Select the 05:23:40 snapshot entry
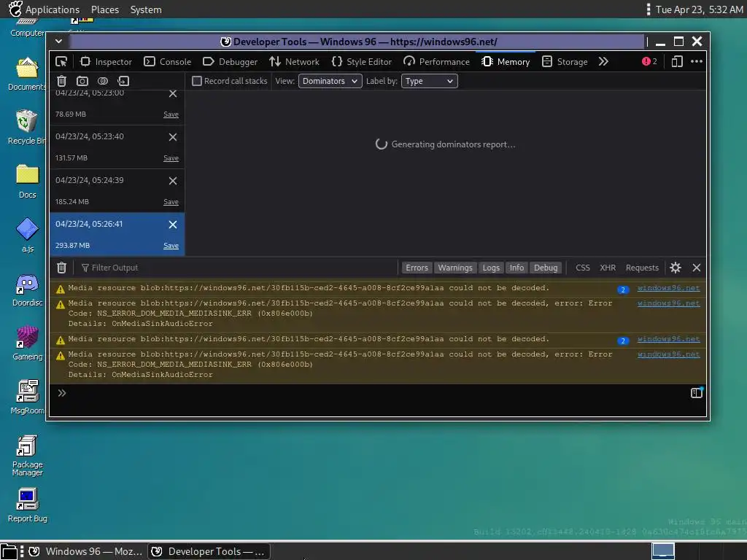 pos(117,147)
